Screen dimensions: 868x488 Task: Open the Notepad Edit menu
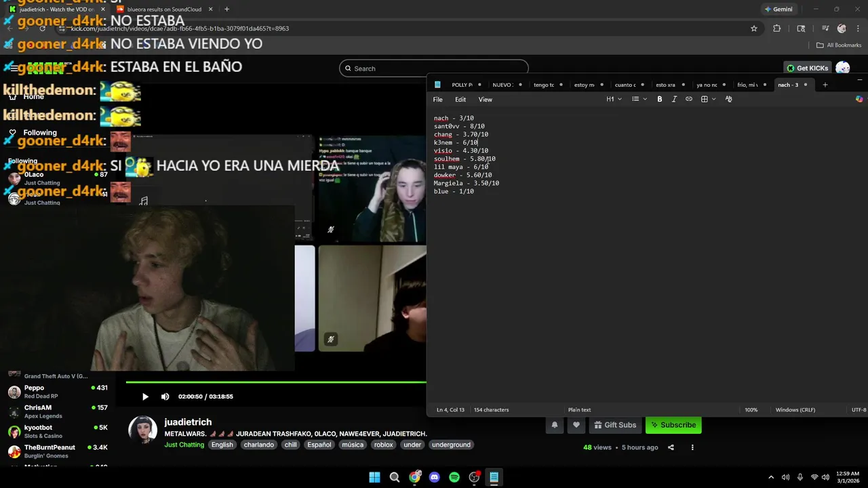(460, 100)
